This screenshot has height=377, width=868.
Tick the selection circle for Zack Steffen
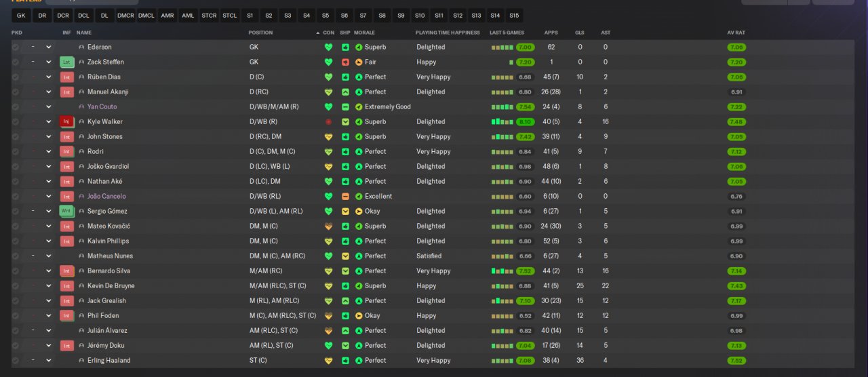pyautogui.click(x=16, y=62)
